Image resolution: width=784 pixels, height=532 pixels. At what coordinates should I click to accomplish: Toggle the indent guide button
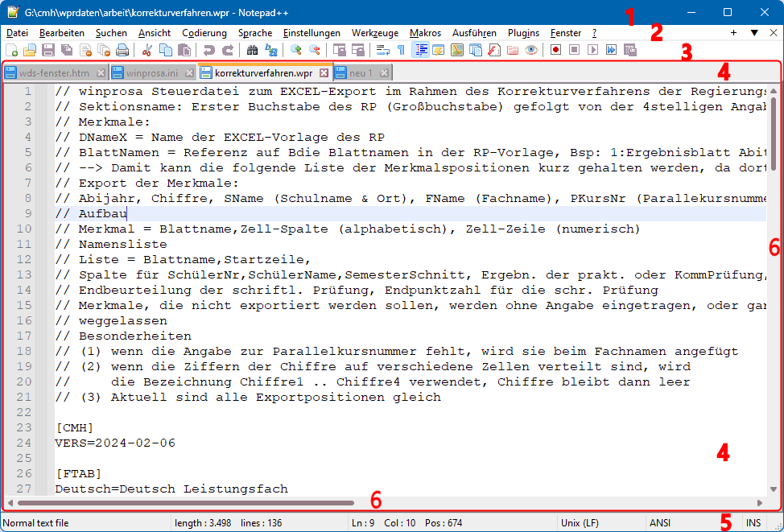420,50
